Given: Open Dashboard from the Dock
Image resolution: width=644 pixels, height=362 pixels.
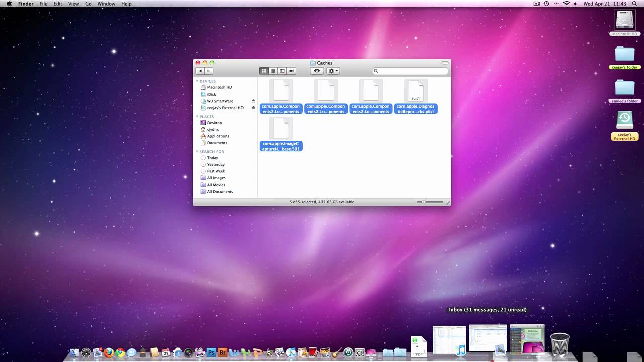Looking at the screenshot, I should [x=86, y=352].
